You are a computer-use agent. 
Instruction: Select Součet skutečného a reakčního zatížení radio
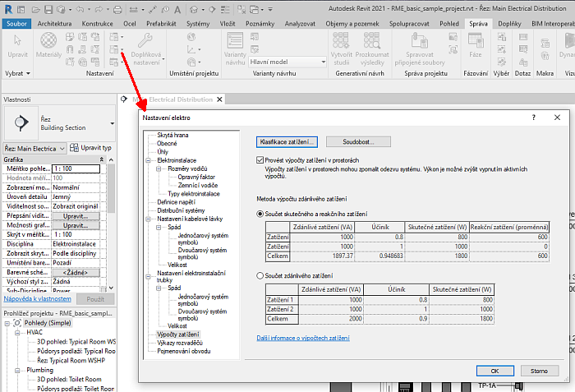pyautogui.click(x=261, y=213)
